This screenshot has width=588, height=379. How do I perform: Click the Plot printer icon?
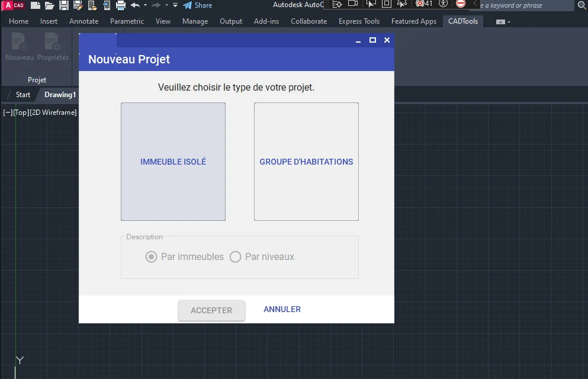tap(121, 5)
